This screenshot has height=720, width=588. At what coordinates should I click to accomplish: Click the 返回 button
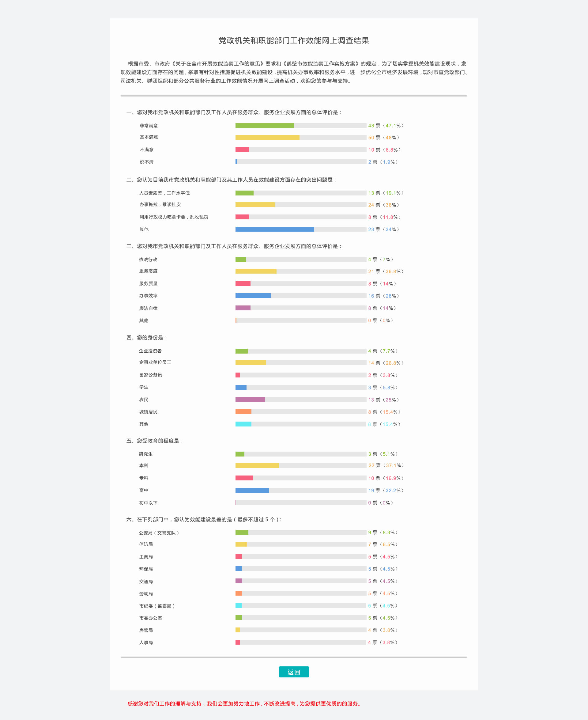294,672
